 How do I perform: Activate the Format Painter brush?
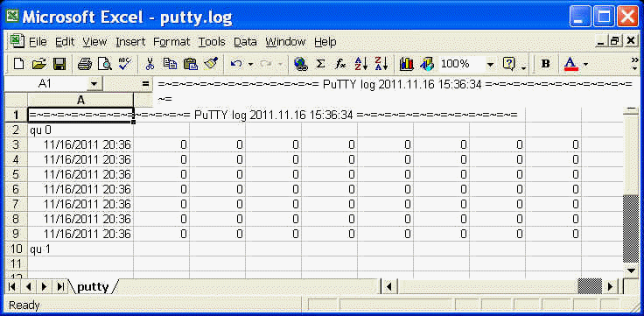click(x=211, y=64)
